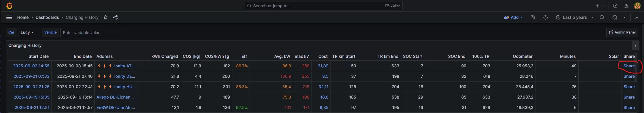
Task: Open dashboard settings gear icon
Action: click(x=546, y=17)
